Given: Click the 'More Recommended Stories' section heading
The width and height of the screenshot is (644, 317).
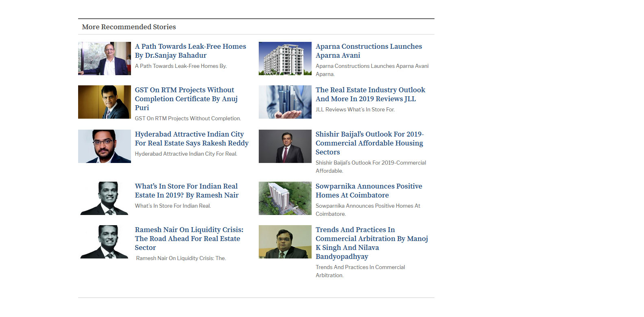Looking at the screenshot, I should [x=129, y=27].
